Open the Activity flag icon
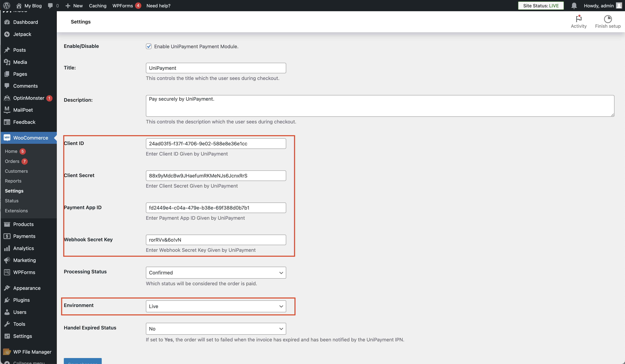This screenshot has height=364, width=625. 579,19
